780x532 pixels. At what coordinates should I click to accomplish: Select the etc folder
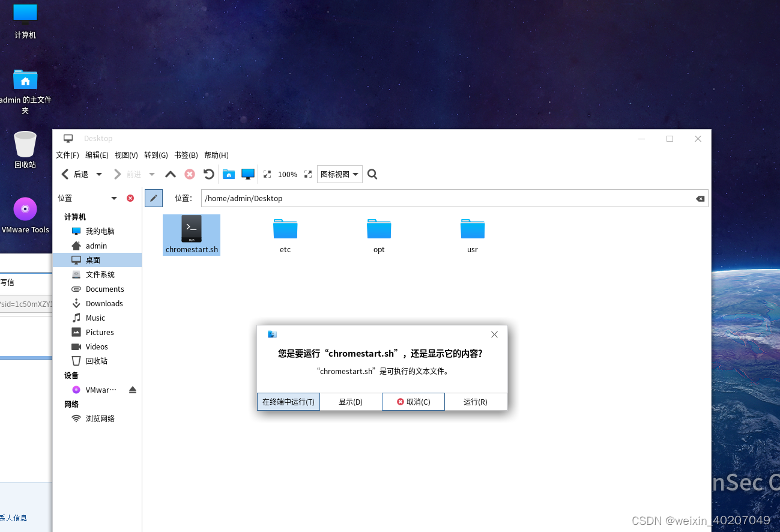click(285, 235)
